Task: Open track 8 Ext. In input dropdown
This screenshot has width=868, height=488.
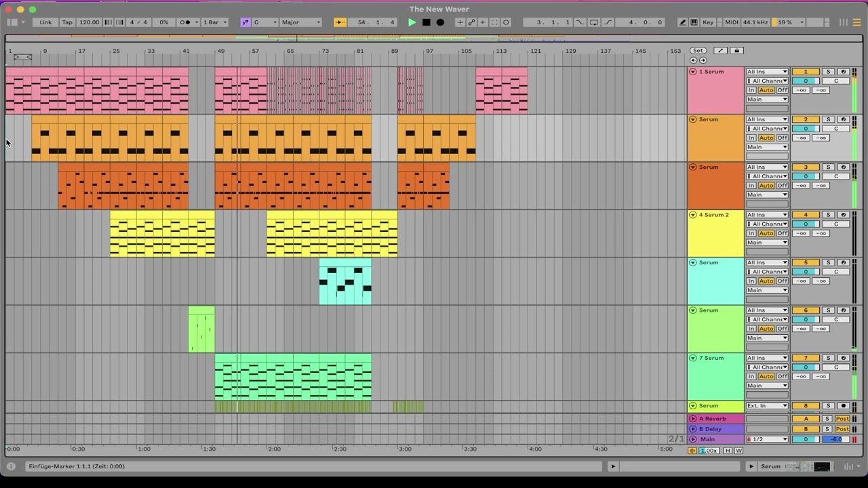Action: 767,406
